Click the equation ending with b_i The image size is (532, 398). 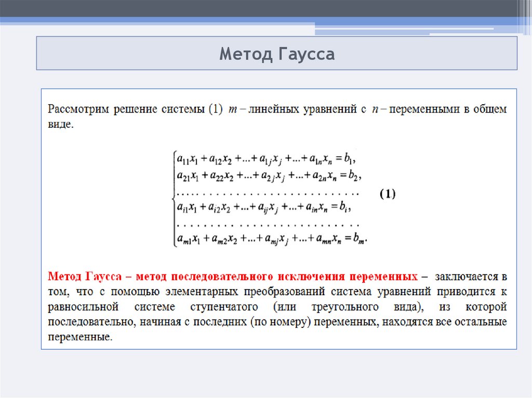(x=264, y=208)
